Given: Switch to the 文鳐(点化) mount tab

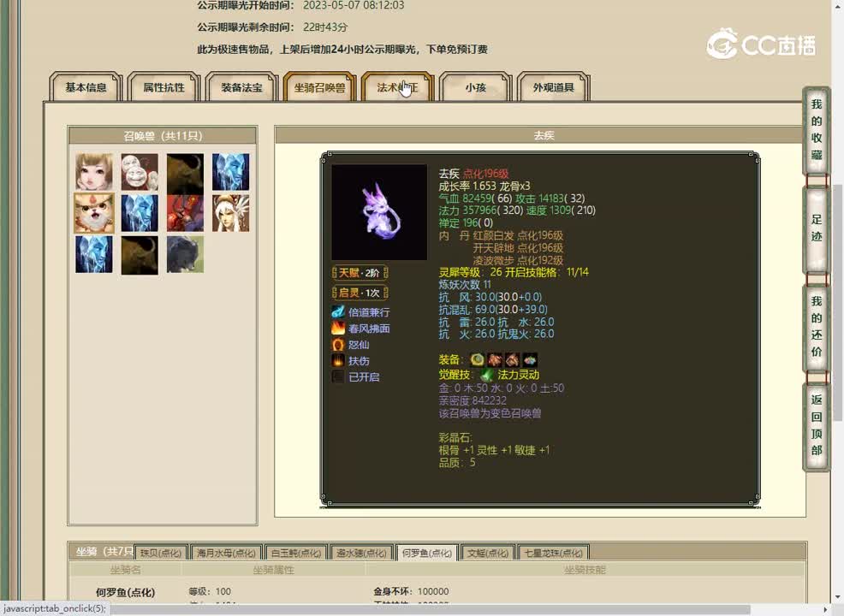Looking at the screenshot, I should 488,553.
